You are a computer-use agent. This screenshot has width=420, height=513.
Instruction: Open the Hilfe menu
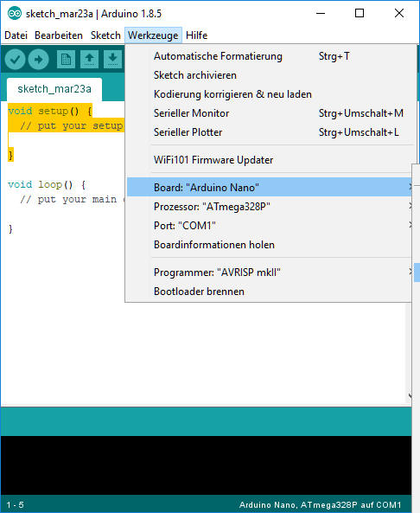(x=196, y=35)
